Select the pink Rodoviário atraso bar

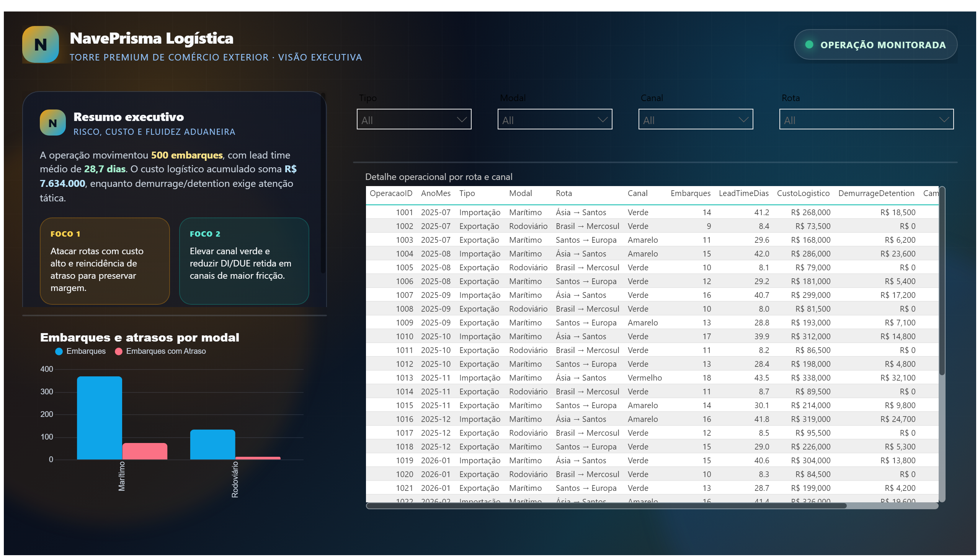click(258, 458)
